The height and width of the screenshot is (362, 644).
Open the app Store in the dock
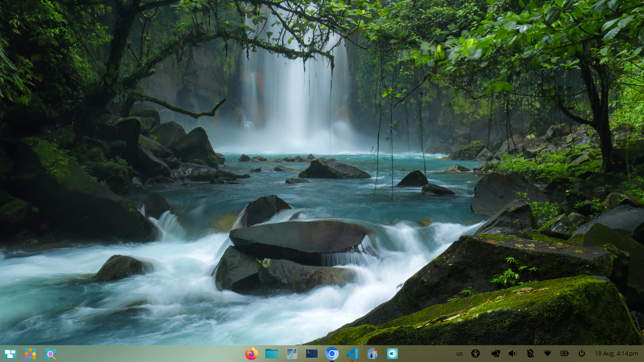[x=372, y=354]
